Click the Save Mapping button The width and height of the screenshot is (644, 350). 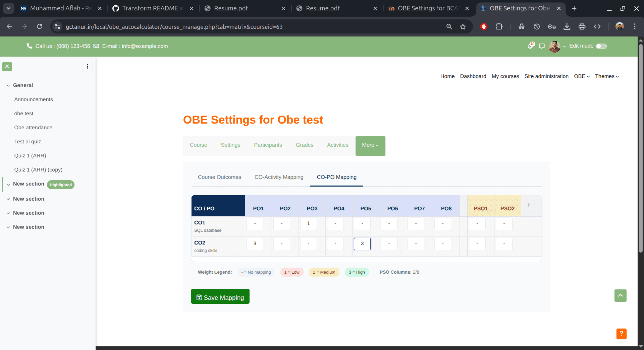[220, 297]
